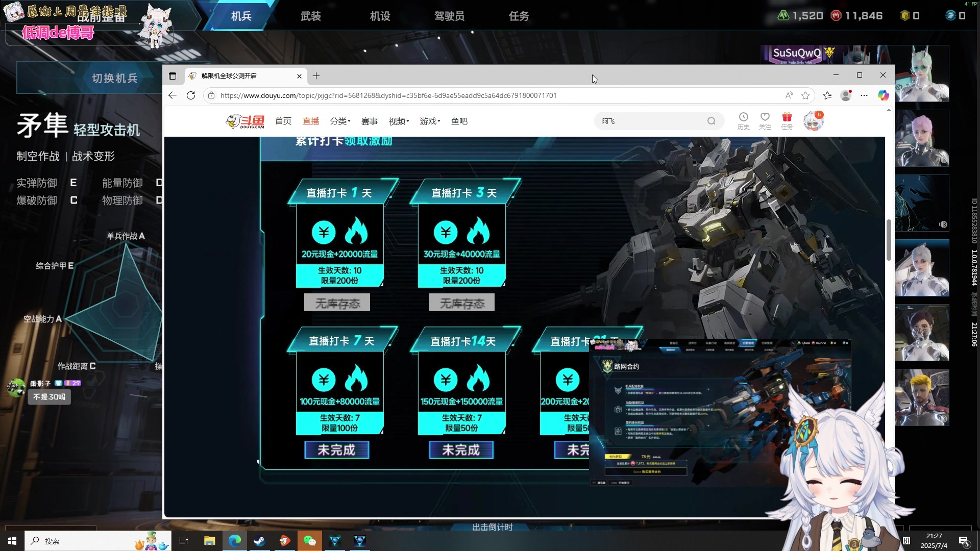The image size is (980, 551).
Task: Switch to game 武装 tab
Action: [311, 16]
